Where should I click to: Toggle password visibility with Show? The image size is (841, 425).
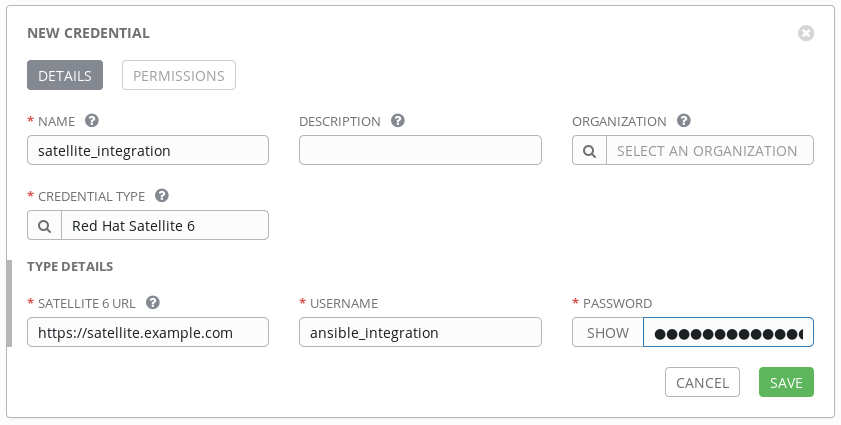(x=607, y=332)
